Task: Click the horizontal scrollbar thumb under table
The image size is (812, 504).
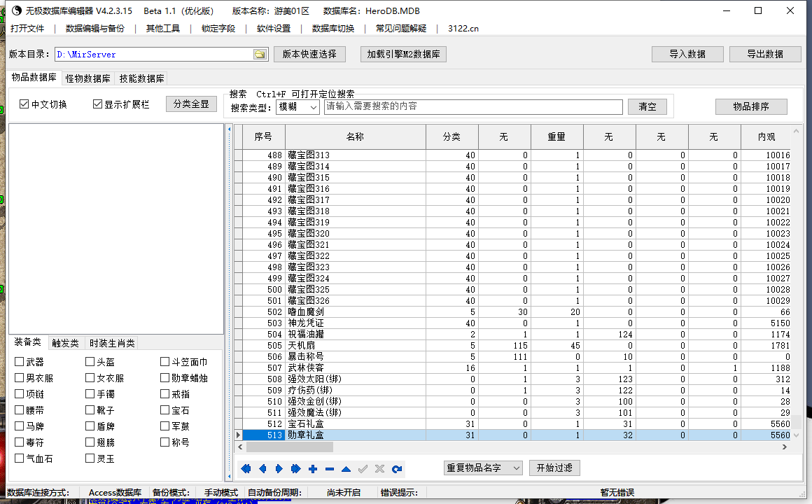Action: (x=290, y=447)
